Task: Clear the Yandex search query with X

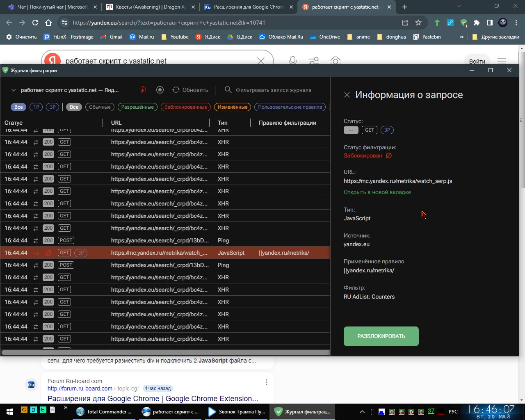Action: click(x=261, y=61)
